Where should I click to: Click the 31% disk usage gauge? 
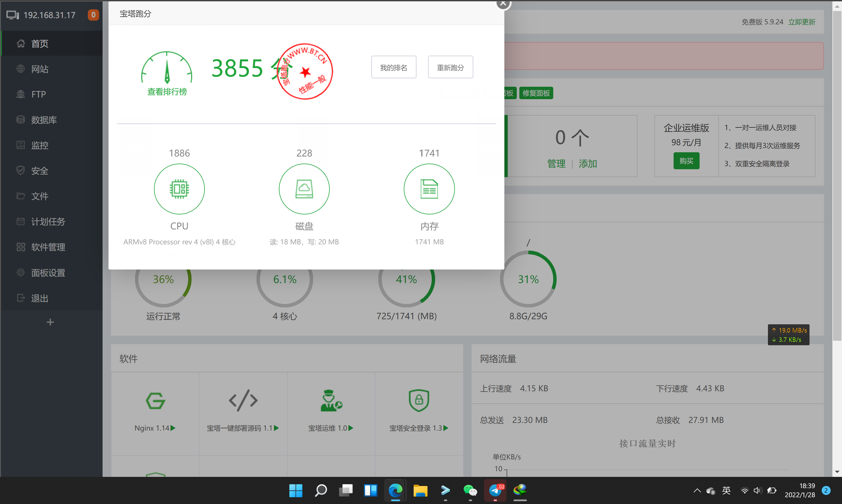coord(528,279)
